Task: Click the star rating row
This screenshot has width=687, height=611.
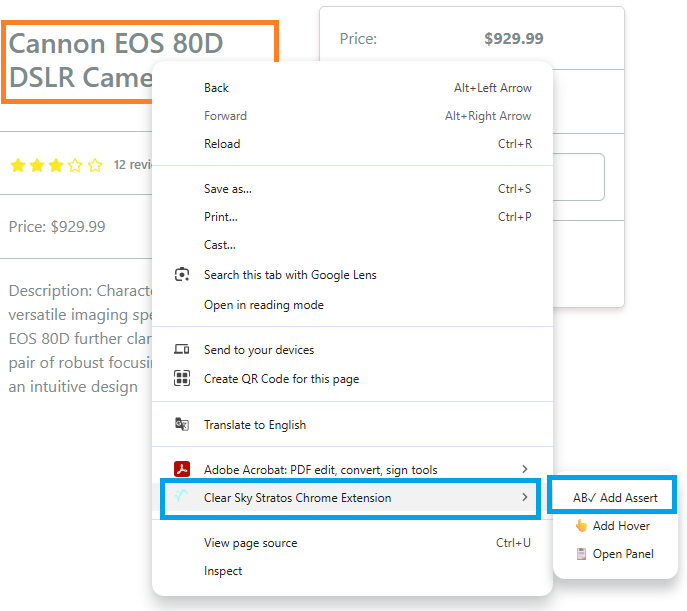Action: click(56, 166)
